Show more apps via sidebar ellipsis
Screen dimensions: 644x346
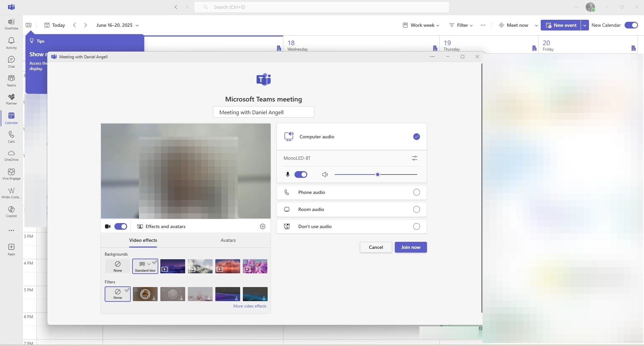pos(11,230)
